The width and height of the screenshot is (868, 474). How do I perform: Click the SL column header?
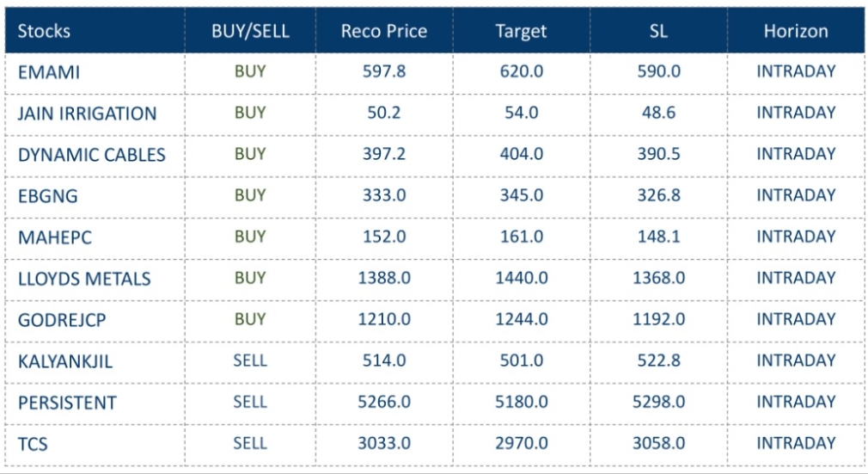click(659, 31)
